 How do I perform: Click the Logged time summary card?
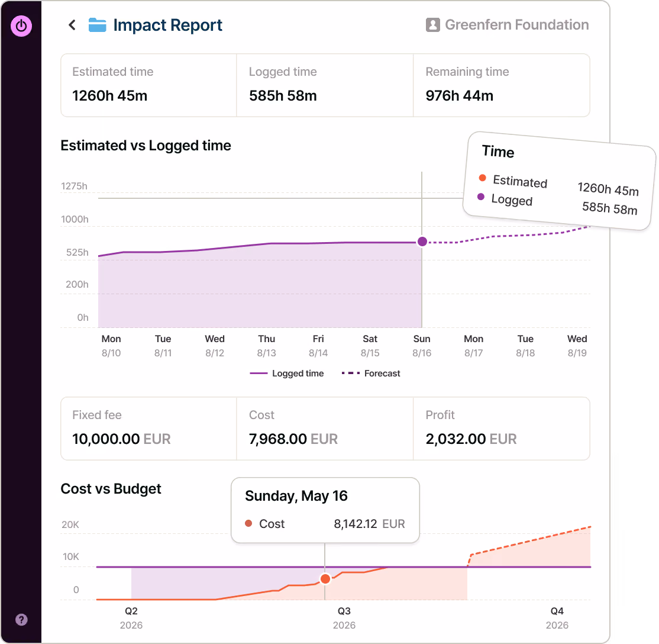tap(325, 85)
